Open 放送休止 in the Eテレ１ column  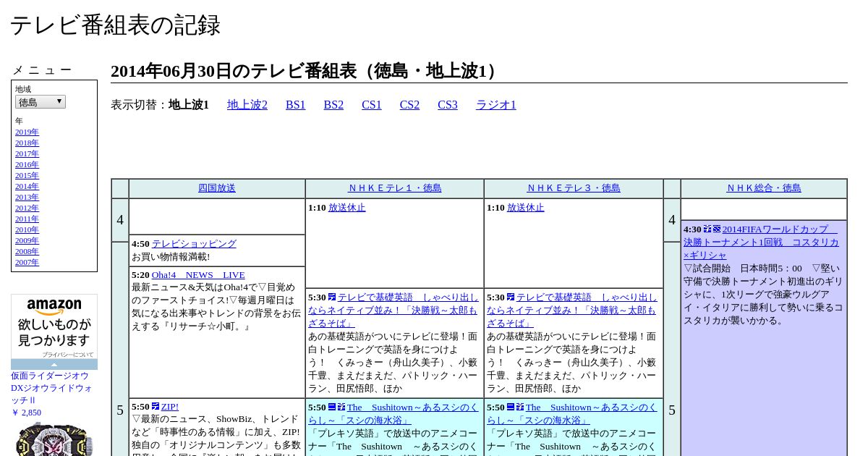(347, 208)
